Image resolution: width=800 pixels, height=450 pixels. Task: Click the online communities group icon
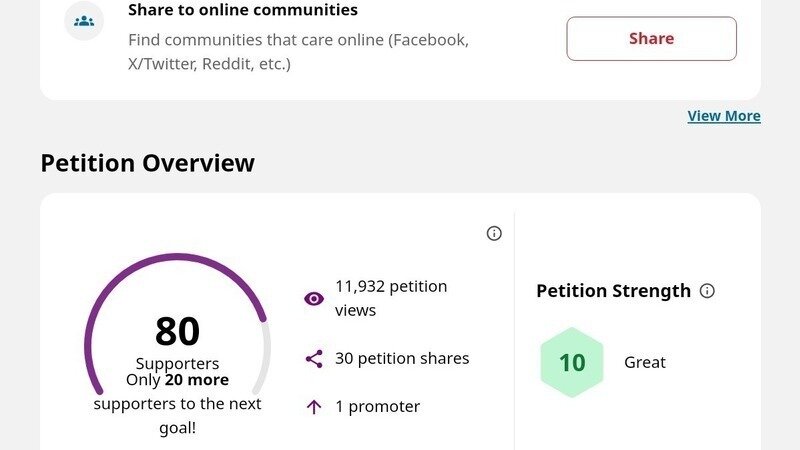[x=84, y=20]
